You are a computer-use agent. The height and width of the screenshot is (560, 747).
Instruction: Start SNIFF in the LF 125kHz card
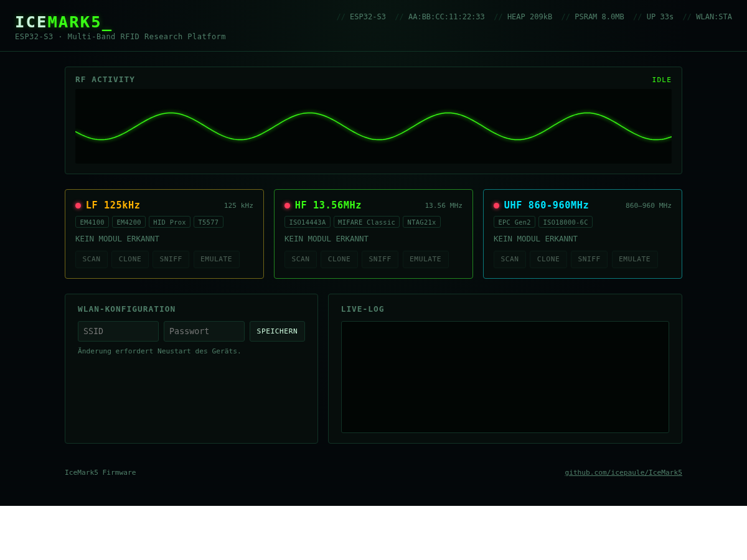point(171,259)
